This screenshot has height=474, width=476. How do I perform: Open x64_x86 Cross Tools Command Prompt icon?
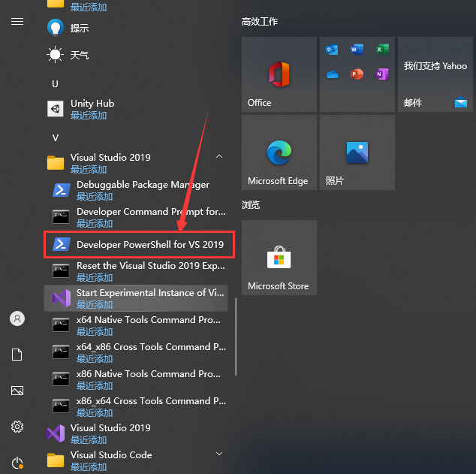pyautogui.click(x=61, y=352)
